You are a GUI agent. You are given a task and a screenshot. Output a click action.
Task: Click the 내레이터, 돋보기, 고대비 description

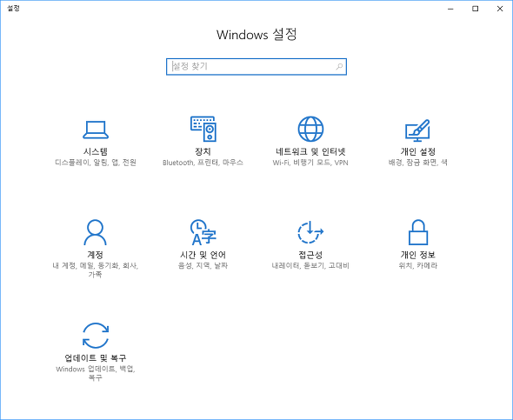pos(310,265)
